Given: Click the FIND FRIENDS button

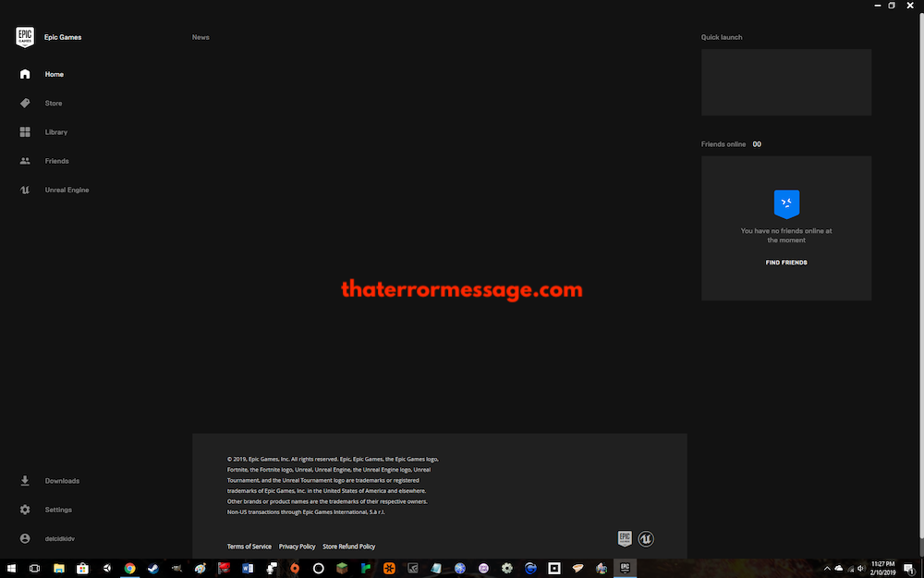Looking at the screenshot, I should tap(786, 263).
